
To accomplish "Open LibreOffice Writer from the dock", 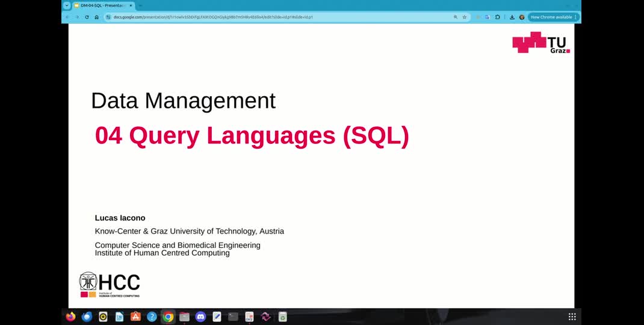I will [120, 317].
